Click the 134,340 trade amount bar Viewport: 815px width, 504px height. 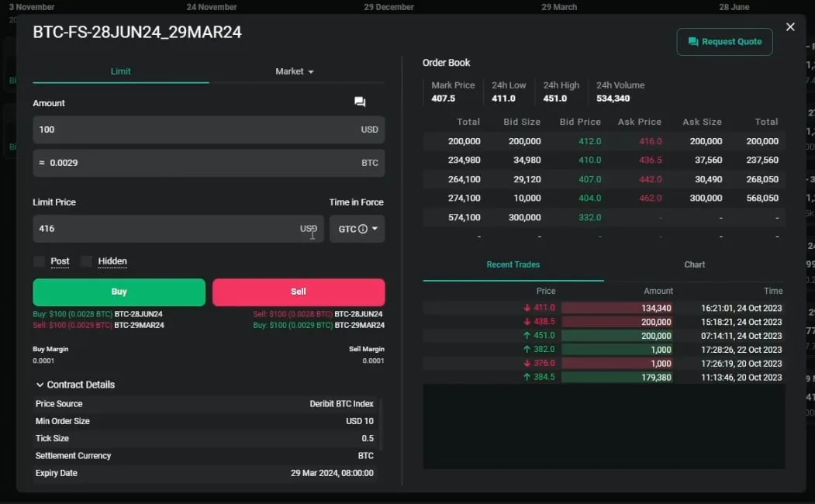(617, 308)
